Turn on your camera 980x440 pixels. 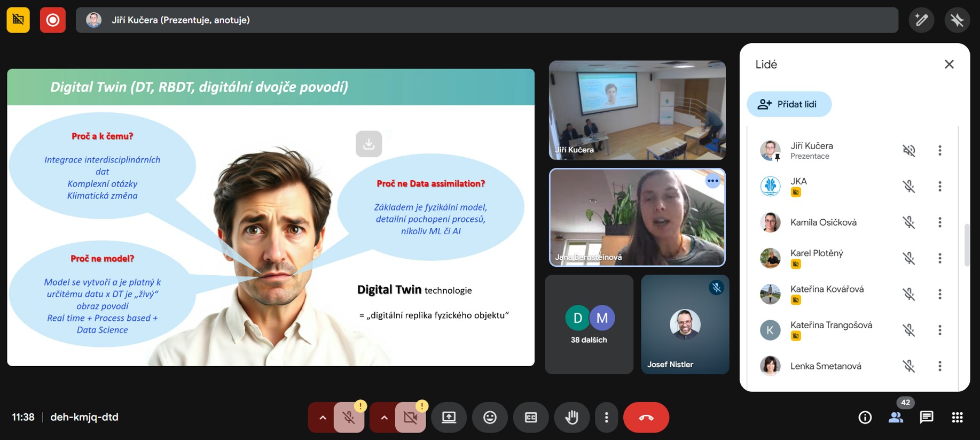pos(410,417)
